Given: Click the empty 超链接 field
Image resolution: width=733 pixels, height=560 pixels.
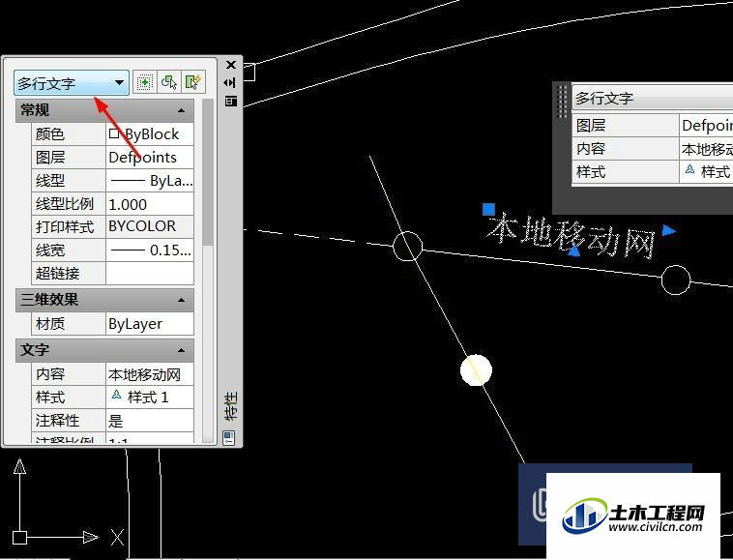Looking at the screenshot, I should pos(150,273).
